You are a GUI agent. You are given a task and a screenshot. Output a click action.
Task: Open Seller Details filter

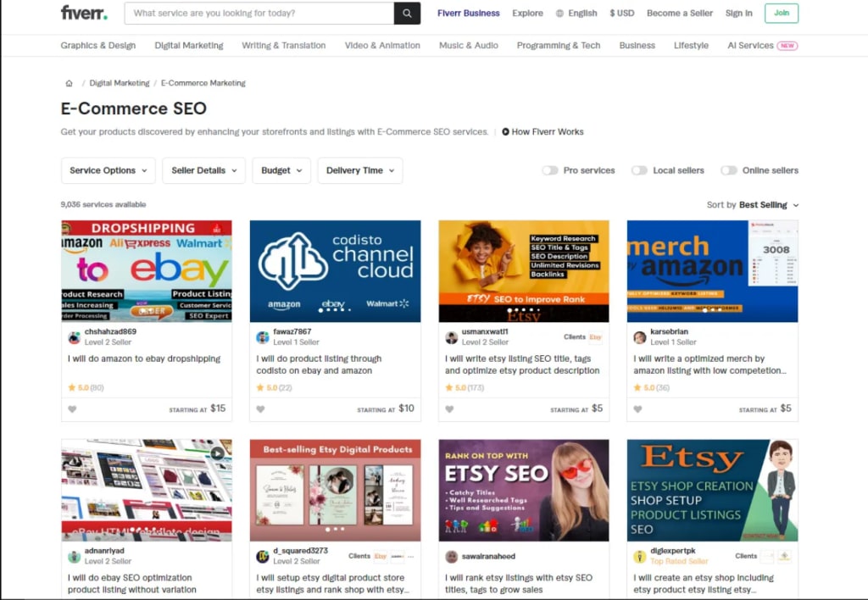click(x=203, y=170)
